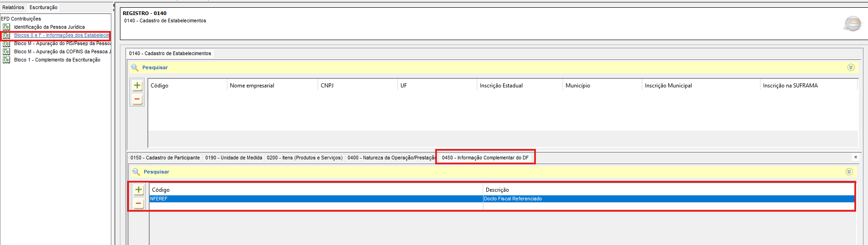Click the globe logo in header

[x=852, y=23]
